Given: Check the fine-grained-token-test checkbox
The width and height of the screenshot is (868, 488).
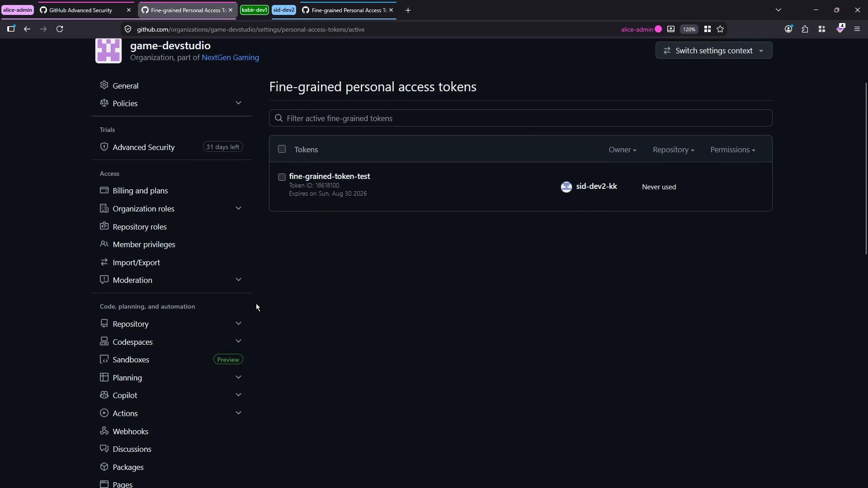Looking at the screenshot, I should [x=282, y=177].
